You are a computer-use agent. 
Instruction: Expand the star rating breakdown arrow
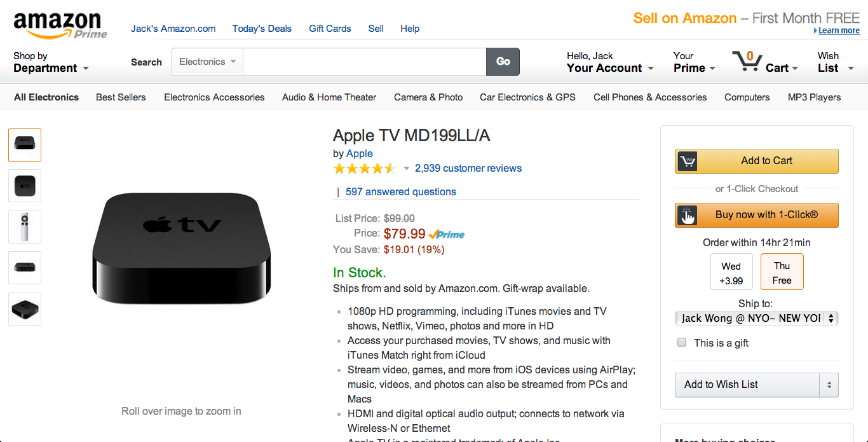point(407,169)
